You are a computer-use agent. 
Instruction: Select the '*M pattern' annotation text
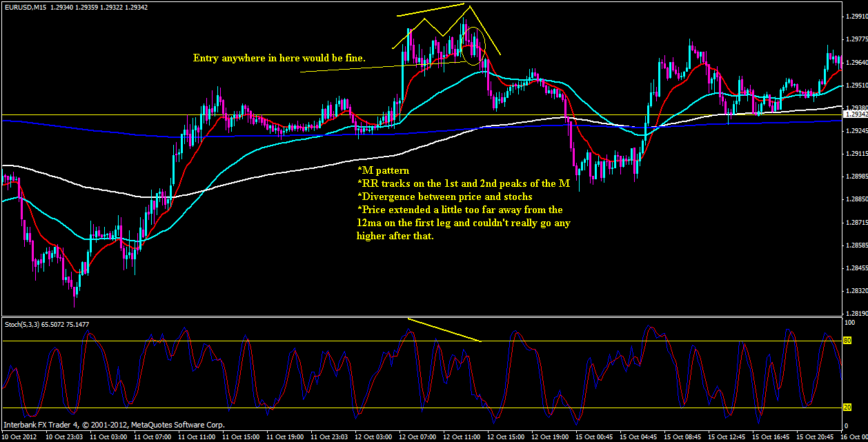pos(383,170)
